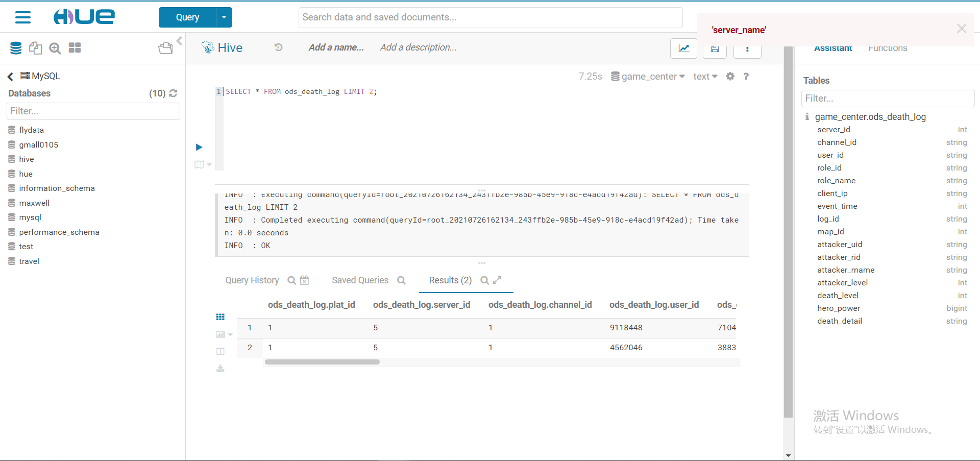
Task: Toggle the results columns panel
Action: (x=220, y=351)
